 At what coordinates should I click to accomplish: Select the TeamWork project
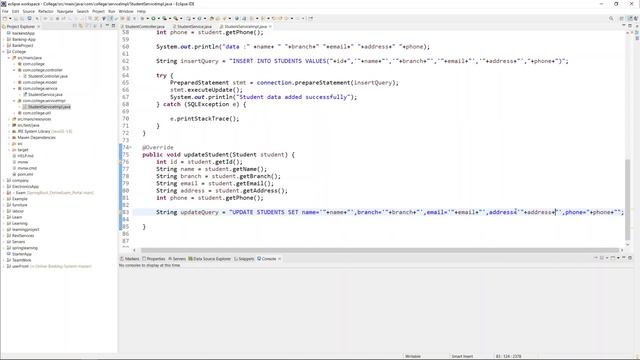(19, 260)
